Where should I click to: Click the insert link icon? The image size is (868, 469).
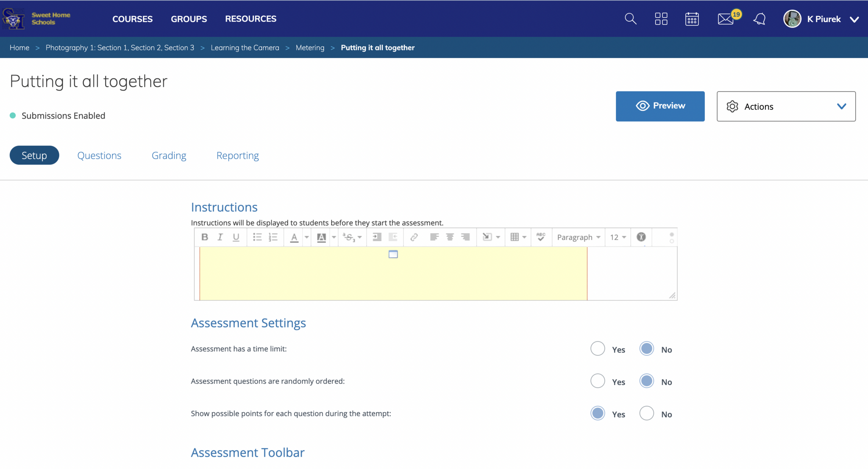[x=414, y=237]
